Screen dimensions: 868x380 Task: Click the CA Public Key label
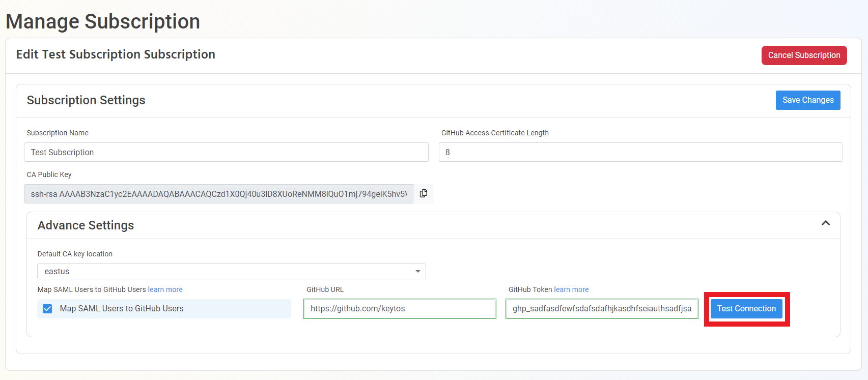pyautogui.click(x=49, y=174)
